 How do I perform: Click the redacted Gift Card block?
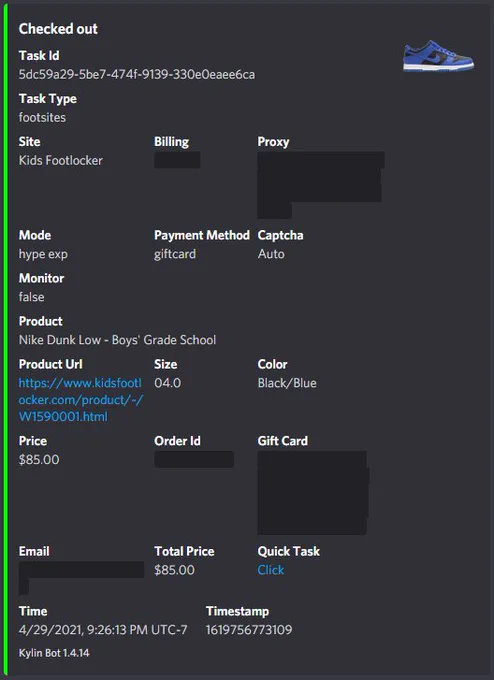313,492
